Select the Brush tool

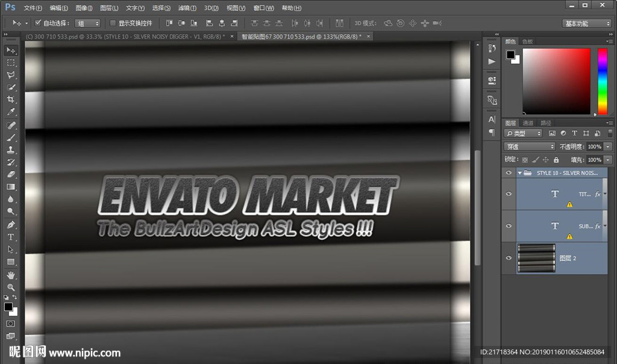pyautogui.click(x=11, y=138)
